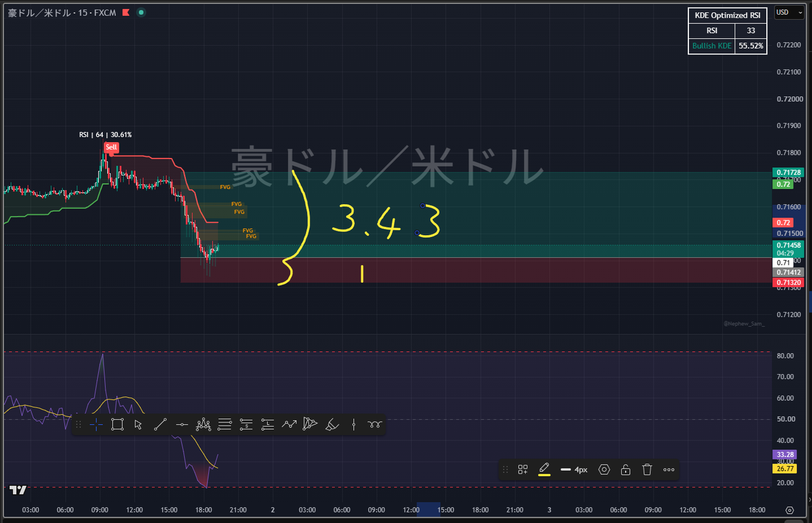Select the long position tool

pos(268,425)
